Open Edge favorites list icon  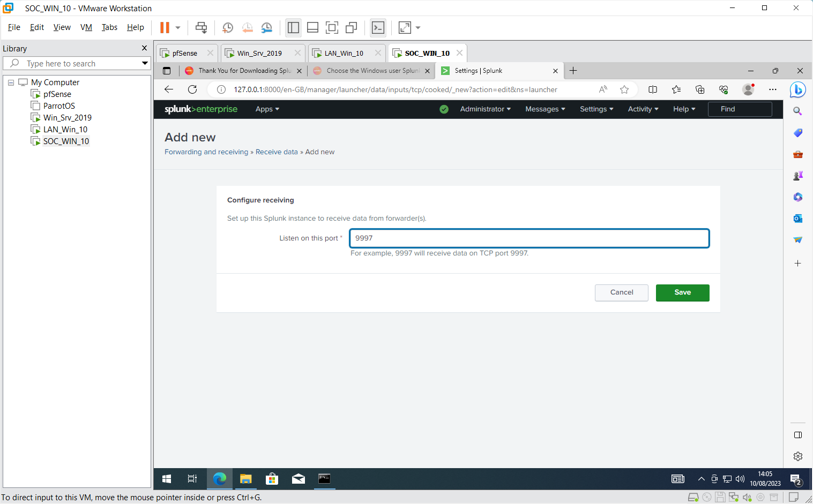676,89
